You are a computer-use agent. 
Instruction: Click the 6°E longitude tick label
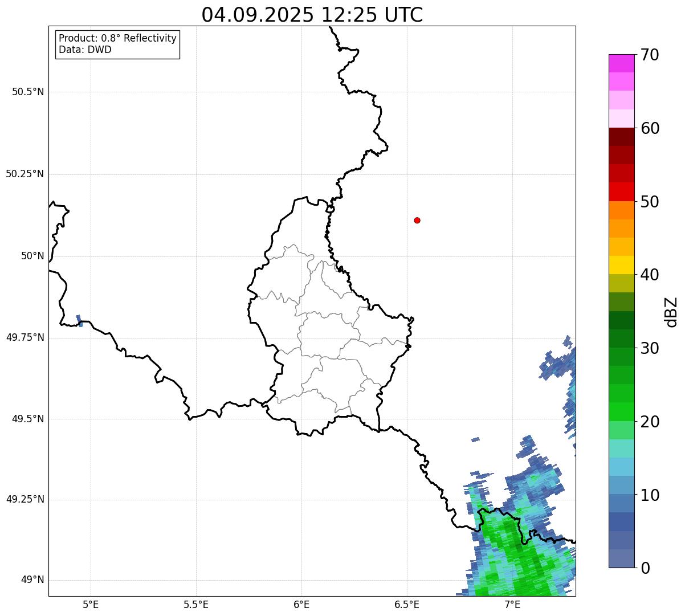click(301, 604)
